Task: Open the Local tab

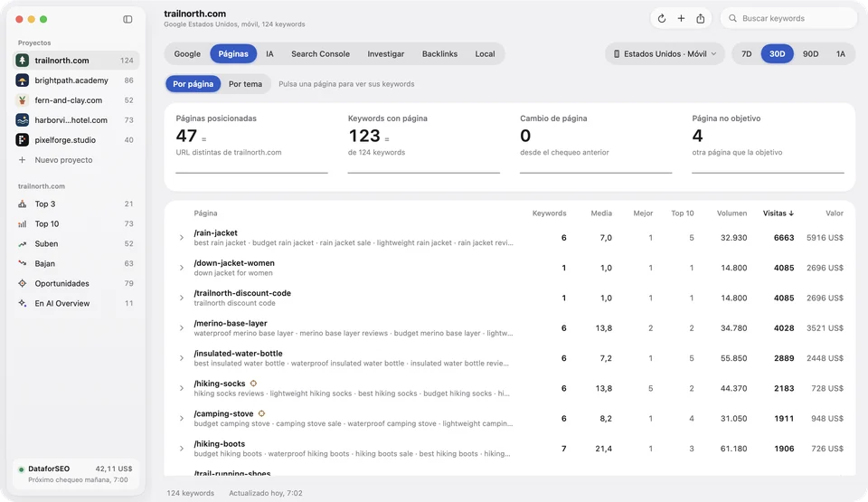Action: [x=485, y=53]
